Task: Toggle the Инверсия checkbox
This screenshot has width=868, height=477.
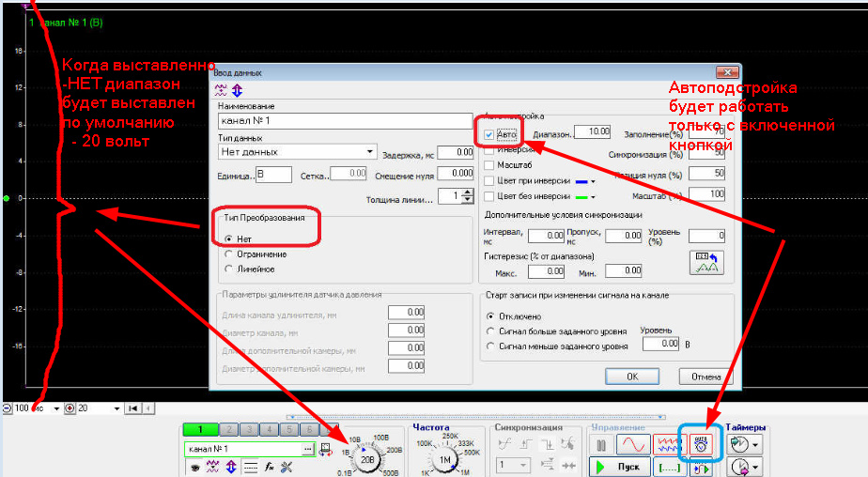Action: (488, 150)
